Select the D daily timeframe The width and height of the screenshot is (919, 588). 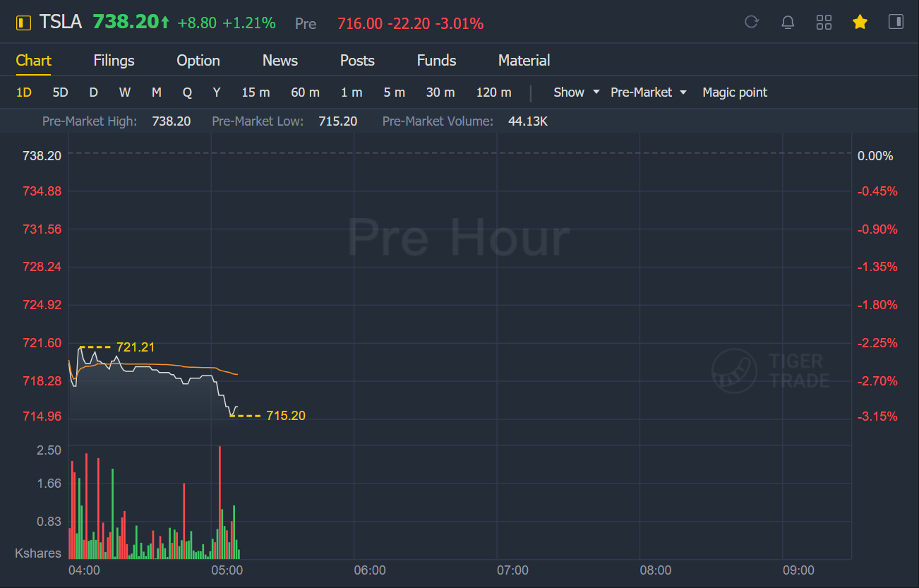[93, 92]
